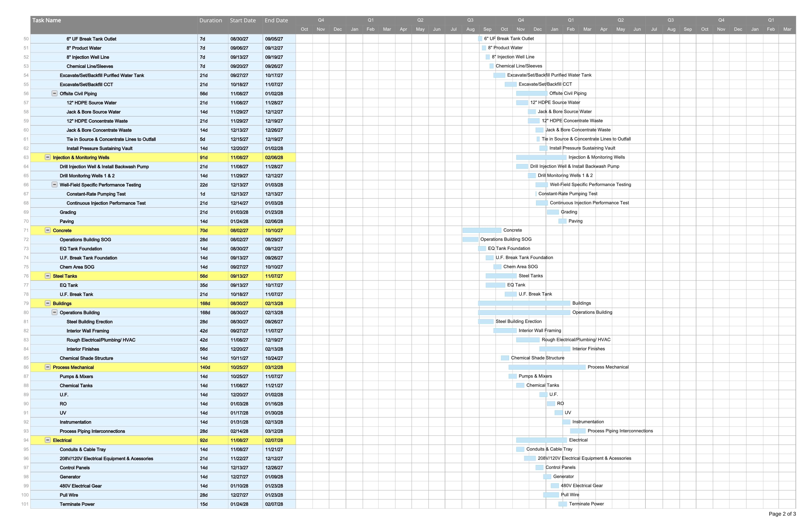812x525 pixels.
Task: Select the Buildings summary Gantt bar
Action: point(524,303)
